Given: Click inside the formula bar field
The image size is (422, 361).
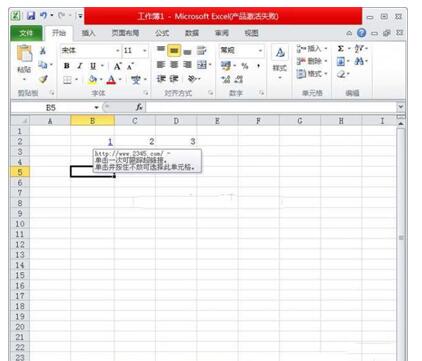Looking at the screenshot, I should click(x=271, y=107).
